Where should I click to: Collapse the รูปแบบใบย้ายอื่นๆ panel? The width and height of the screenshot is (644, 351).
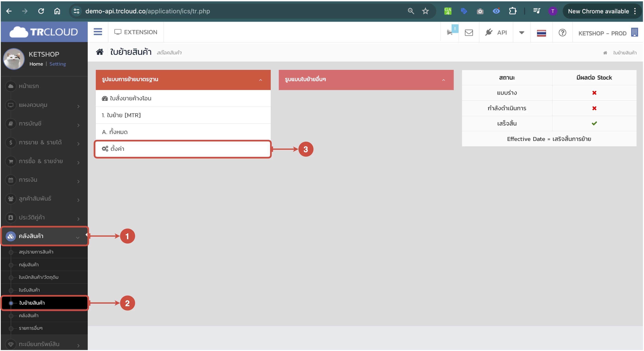tap(443, 80)
